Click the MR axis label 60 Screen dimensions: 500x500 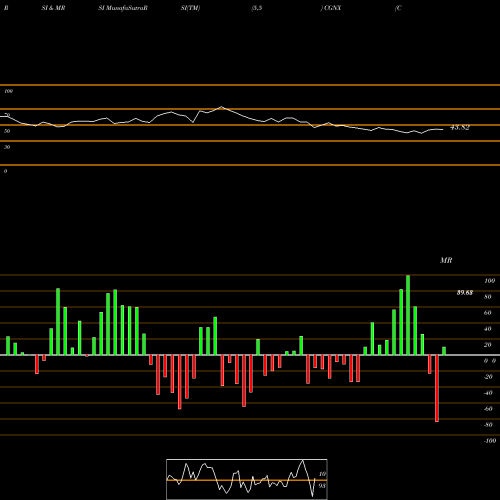point(488,313)
